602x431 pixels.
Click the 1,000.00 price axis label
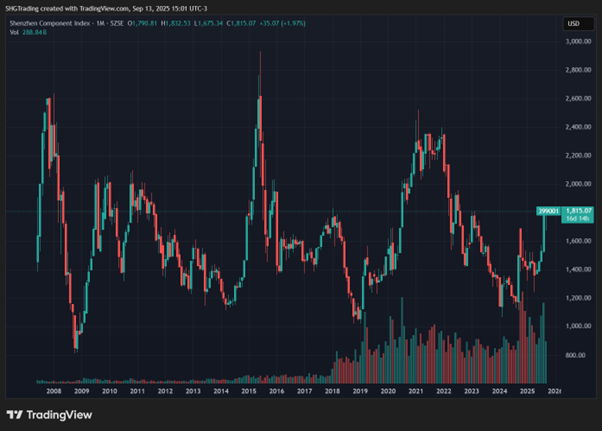point(578,326)
